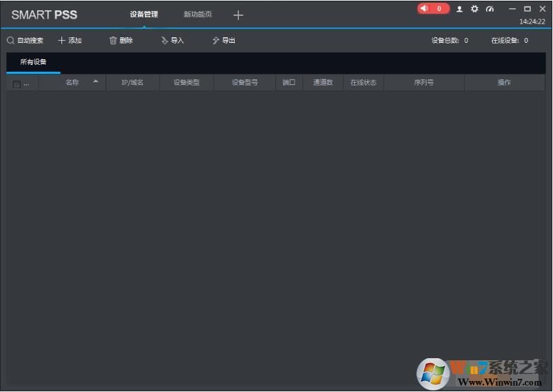
Task: Start 自动搜索 device search
Action: [x=25, y=41]
